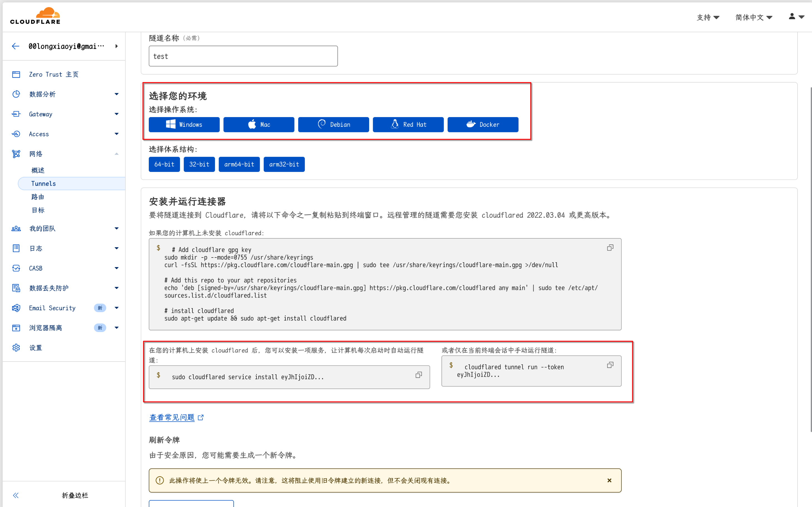Select Mac operating system
Image resolution: width=812 pixels, height=507 pixels.
[x=259, y=125]
